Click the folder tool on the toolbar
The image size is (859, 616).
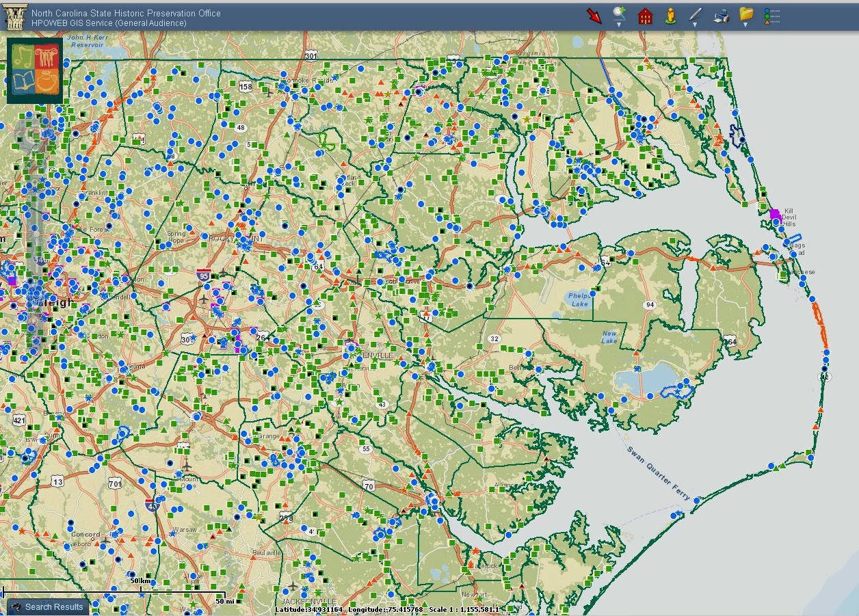coord(746,14)
